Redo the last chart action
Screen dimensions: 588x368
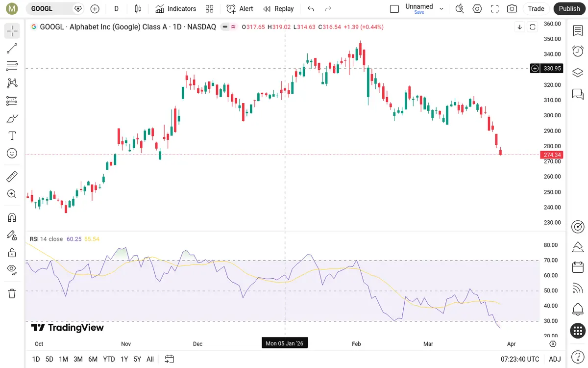328,9
